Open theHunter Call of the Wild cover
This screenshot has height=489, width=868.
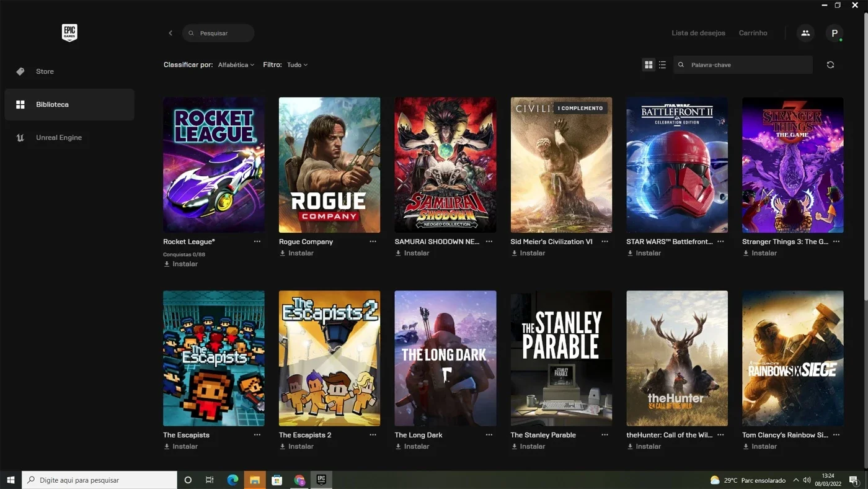[677, 359]
